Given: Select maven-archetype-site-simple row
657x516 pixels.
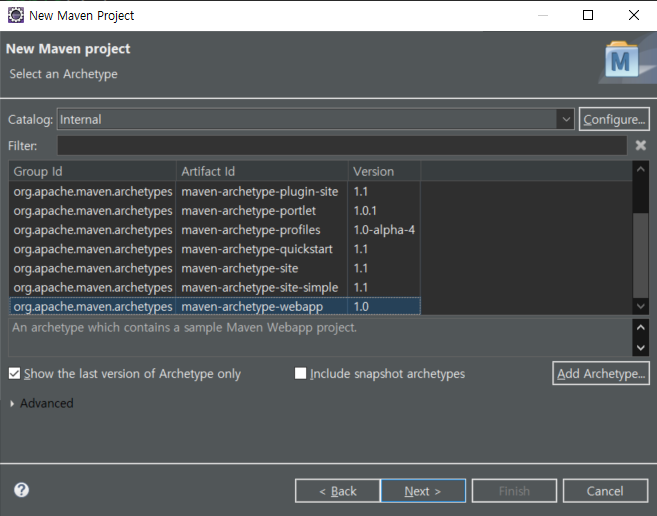Looking at the screenshot, I should coord(215,288).
